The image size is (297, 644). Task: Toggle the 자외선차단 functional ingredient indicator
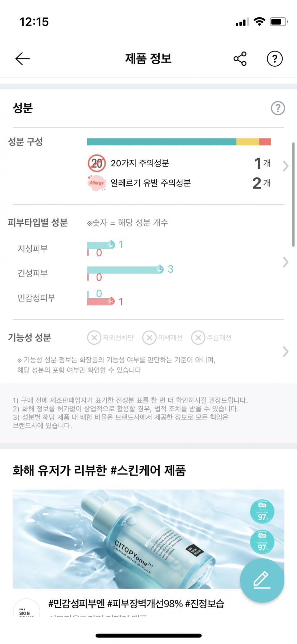[x=94, y=338]
